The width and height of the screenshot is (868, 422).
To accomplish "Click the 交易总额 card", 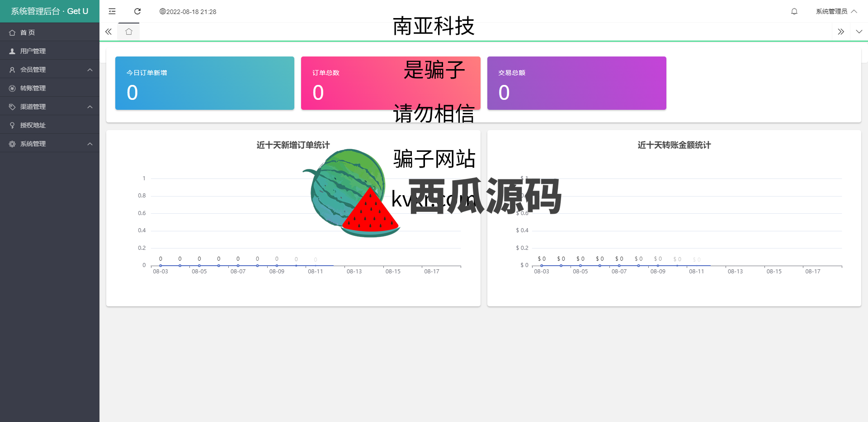I will (577, 83).
